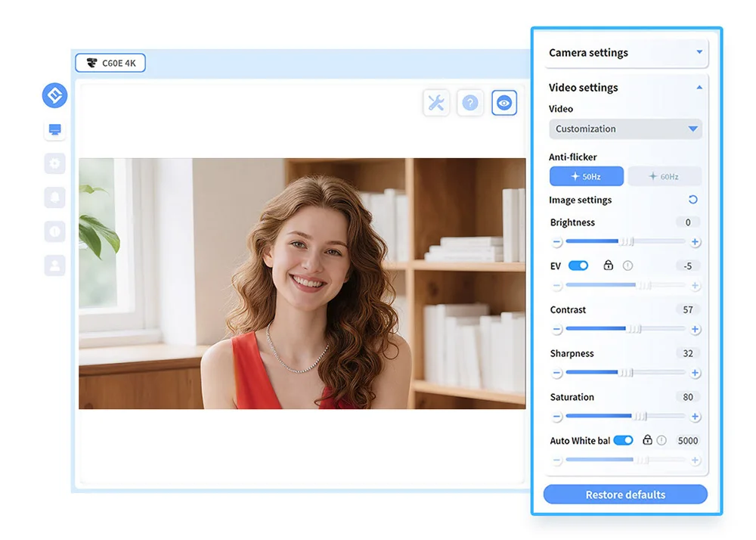Open the Customization video dropdown
Image resolution: width=756 pixels, height=540 pixels.
625,129
